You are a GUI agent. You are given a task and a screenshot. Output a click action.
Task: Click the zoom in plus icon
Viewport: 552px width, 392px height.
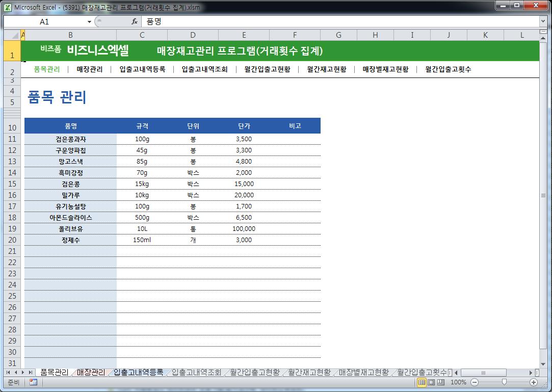pyautogui.click(x=534, y=382)
